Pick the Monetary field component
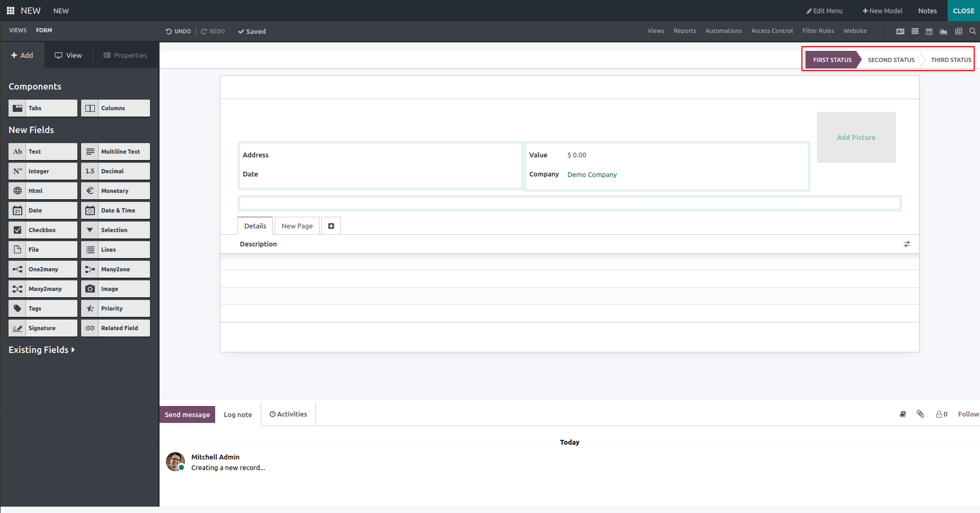 click(116, 191)
